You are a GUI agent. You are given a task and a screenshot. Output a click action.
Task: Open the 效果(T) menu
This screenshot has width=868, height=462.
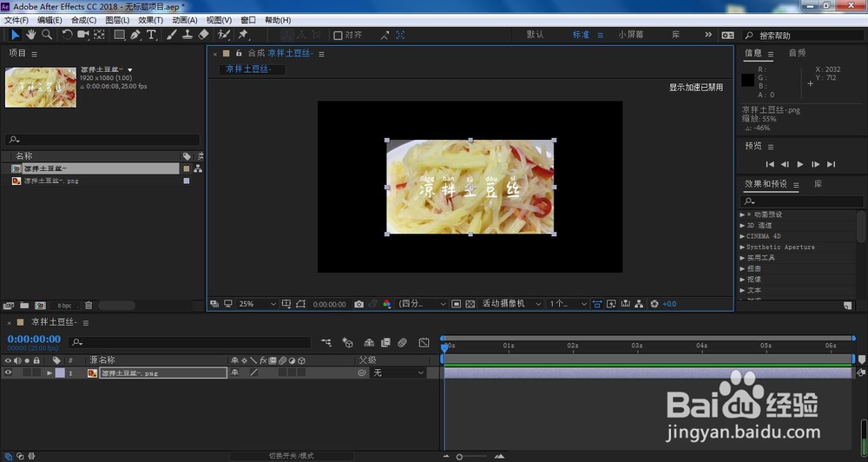pos(150,20)
